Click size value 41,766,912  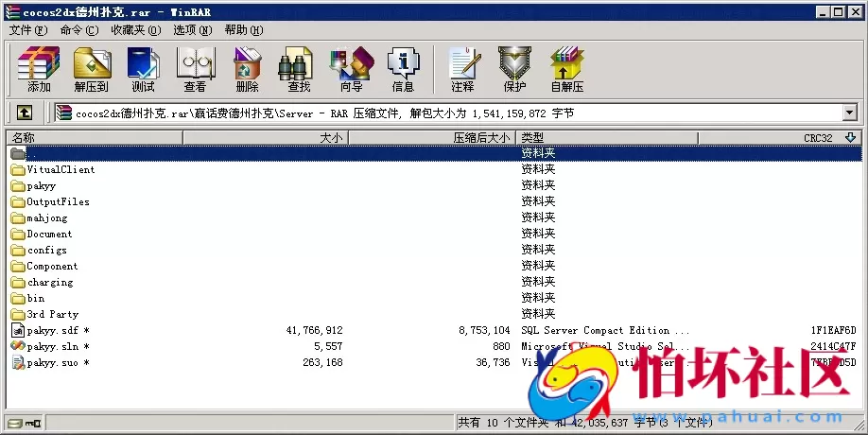(x=315, y=330)
